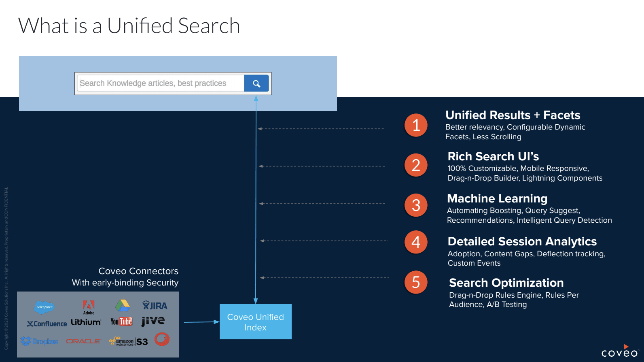Click the blue magnifying glass search button
The width and height of the screenshot is (644, 362).
pos(256,83)
